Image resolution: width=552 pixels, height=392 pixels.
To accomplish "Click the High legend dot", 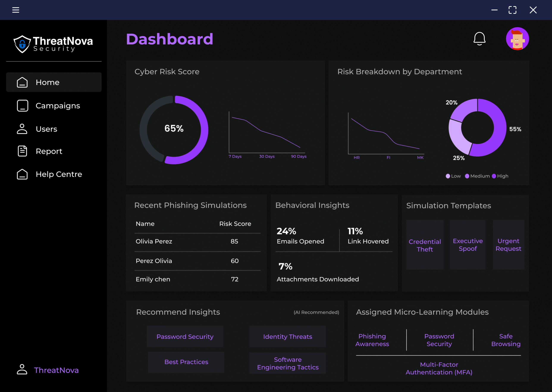I will (x=494, y=176).
